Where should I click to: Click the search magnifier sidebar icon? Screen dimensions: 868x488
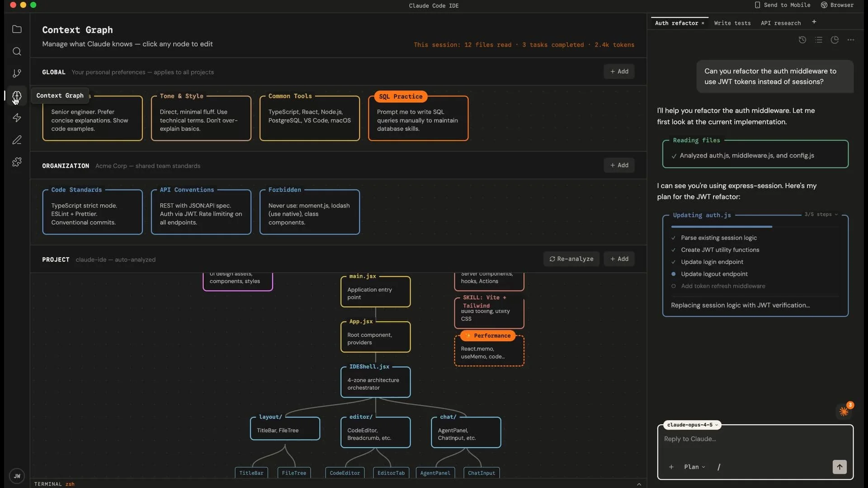17,52
